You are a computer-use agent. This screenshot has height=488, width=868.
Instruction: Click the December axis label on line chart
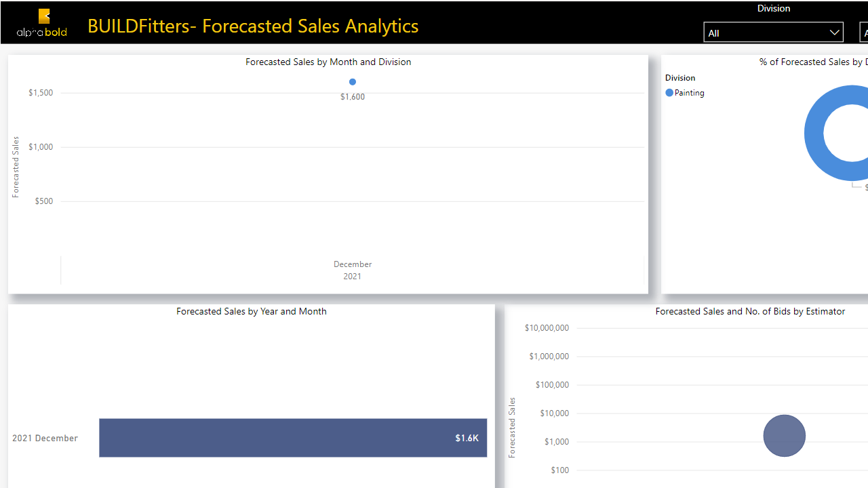click(x=353, y=264)
